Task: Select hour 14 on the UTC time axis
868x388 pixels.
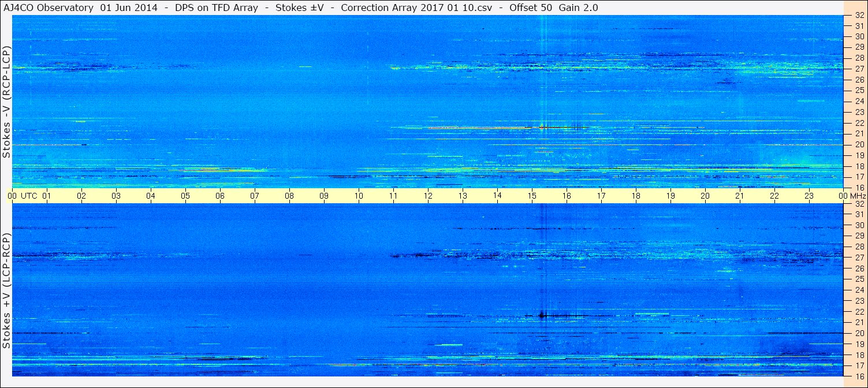Action: coord(497,195)
